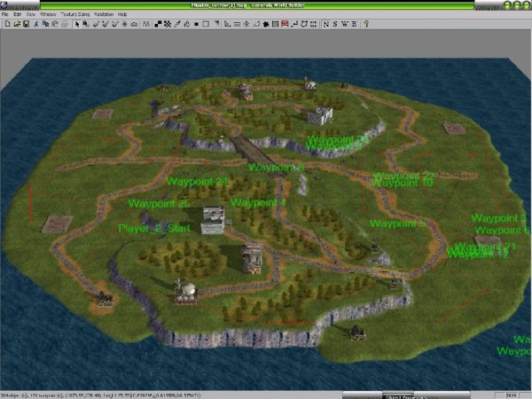Select the Waypoint 5 label
Image resolution: width=532 pixels, height=399 pixels.
(x=397, y=223)
